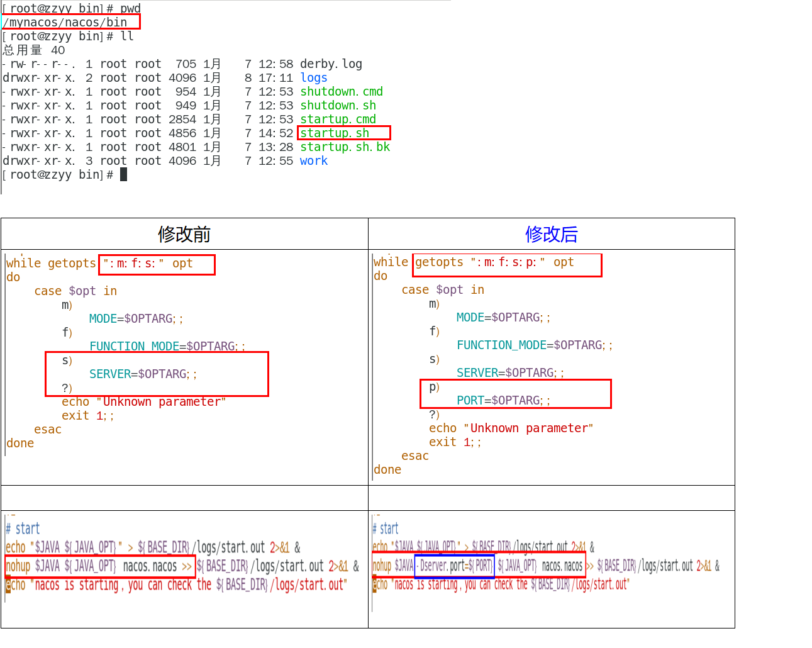Click the shutdown.sh file name

[x=338, y=106]
